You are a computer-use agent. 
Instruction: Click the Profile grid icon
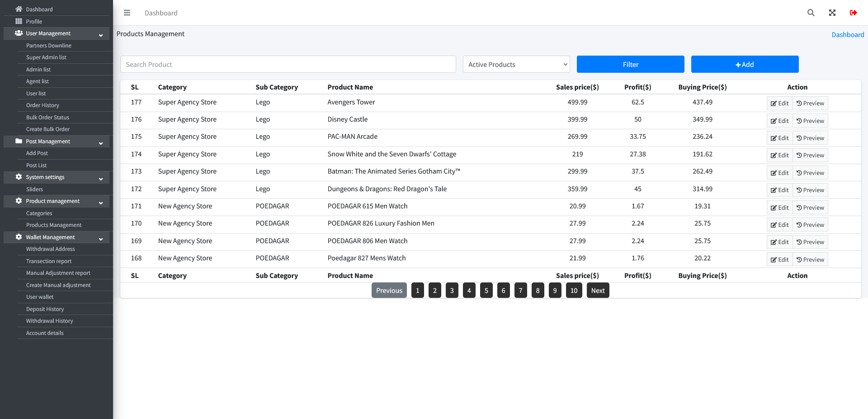(19, 21)
